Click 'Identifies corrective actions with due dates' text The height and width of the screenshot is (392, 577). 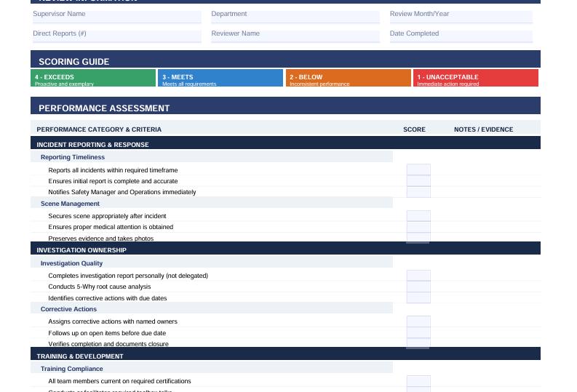[108, 298]
